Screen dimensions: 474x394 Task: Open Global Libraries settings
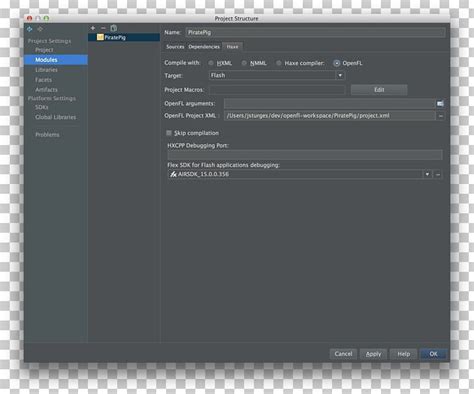[55, 117]
